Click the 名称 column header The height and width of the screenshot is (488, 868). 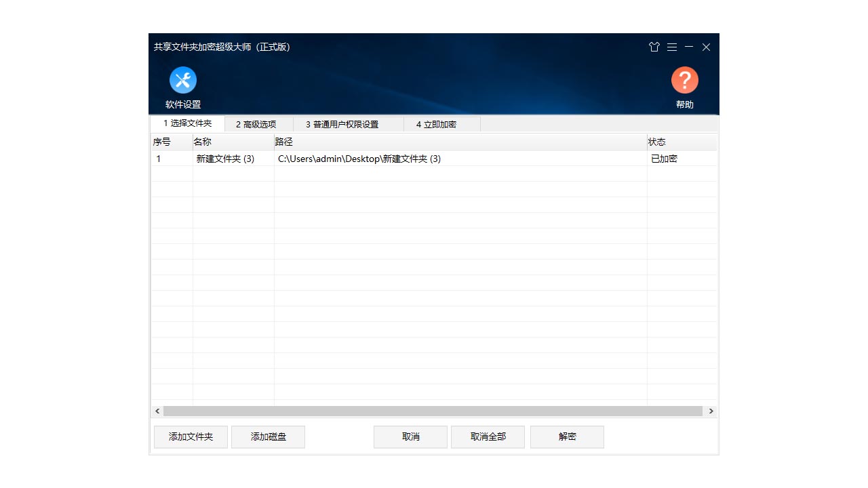pos(203,142)
